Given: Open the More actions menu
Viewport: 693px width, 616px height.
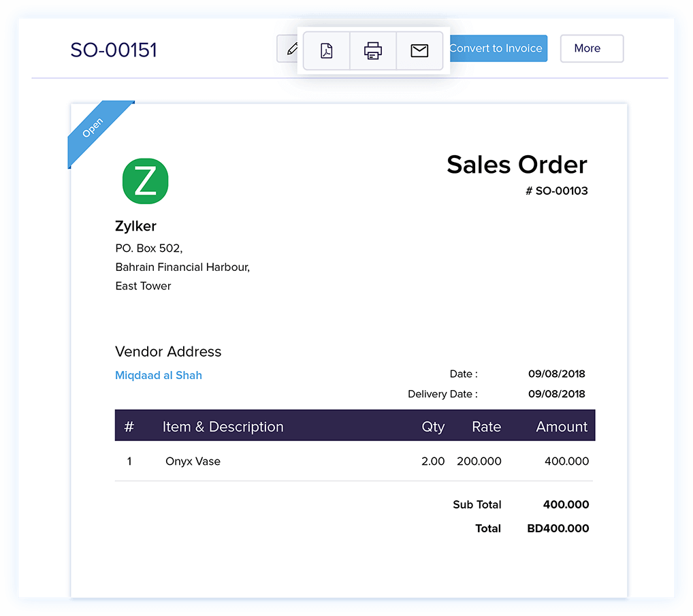Looking at the screenshot, I should pos(591,48).
